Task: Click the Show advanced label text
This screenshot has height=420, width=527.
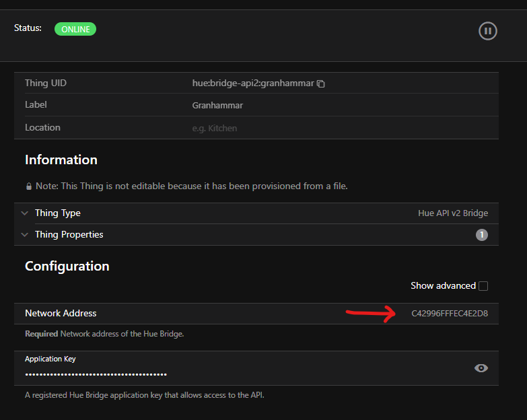Action: pyautogui.click(x=443, y=286)
